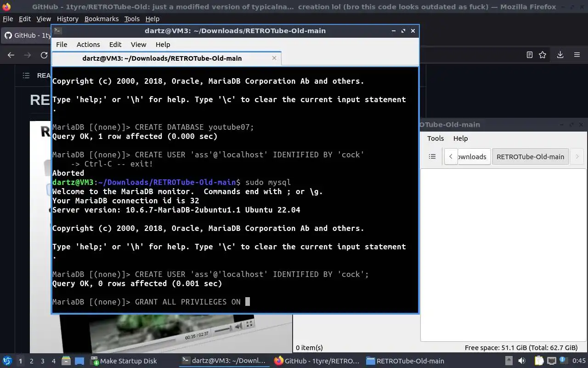Open the terminal Actions menu
The width and height of the screenshot is (588, 368).
coord(88,45)
